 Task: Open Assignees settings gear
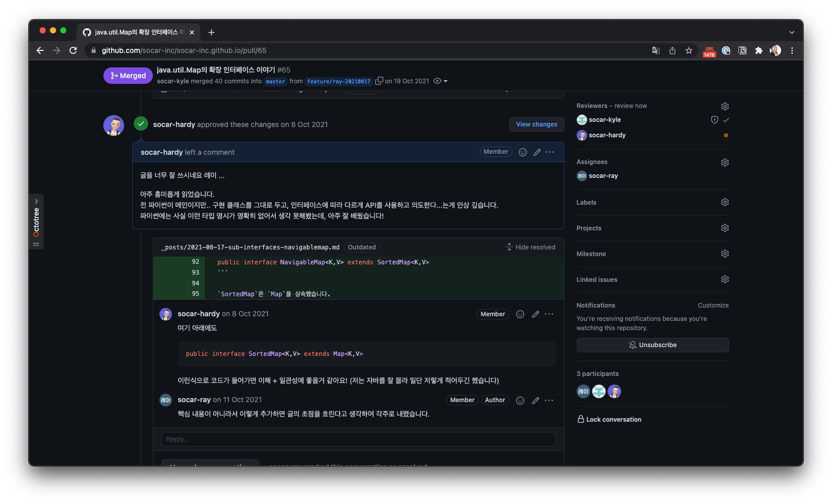pyautogui.click(x=725, y=163)
